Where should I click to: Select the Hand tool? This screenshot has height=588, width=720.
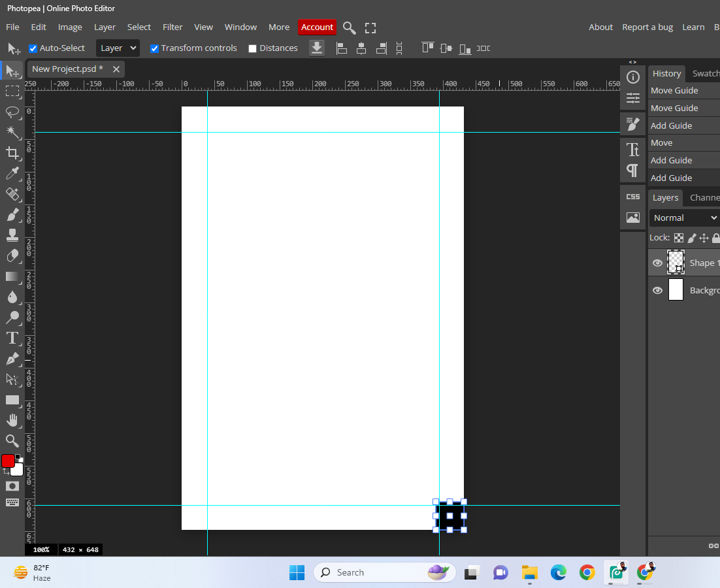12,420
